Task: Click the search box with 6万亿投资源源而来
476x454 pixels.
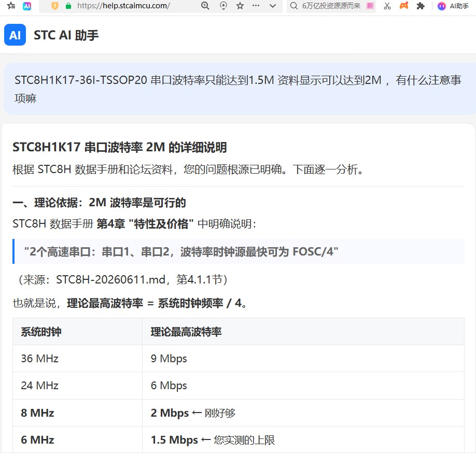Action: (331, 6)
